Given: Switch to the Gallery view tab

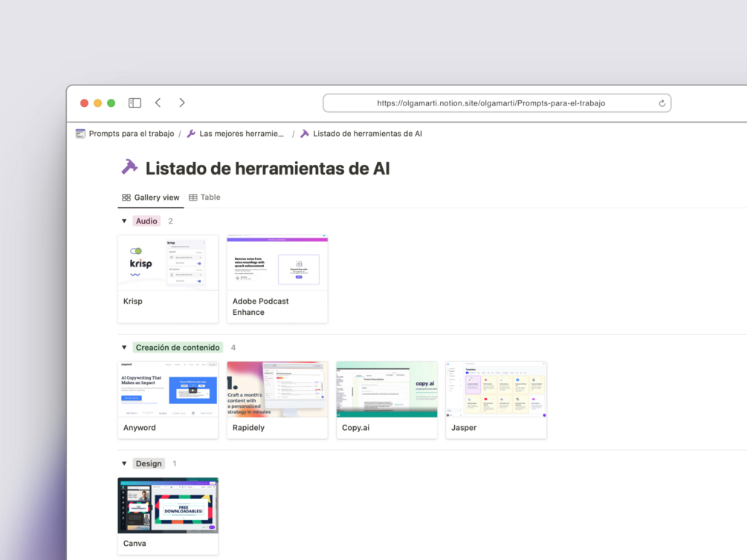Looking at the screenshot, I should 151,198.
